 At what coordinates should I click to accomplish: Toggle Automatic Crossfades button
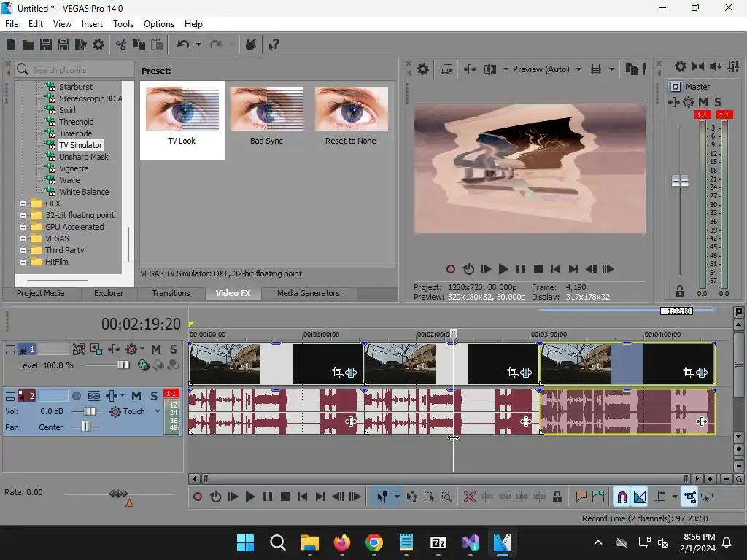pos(640,497)
